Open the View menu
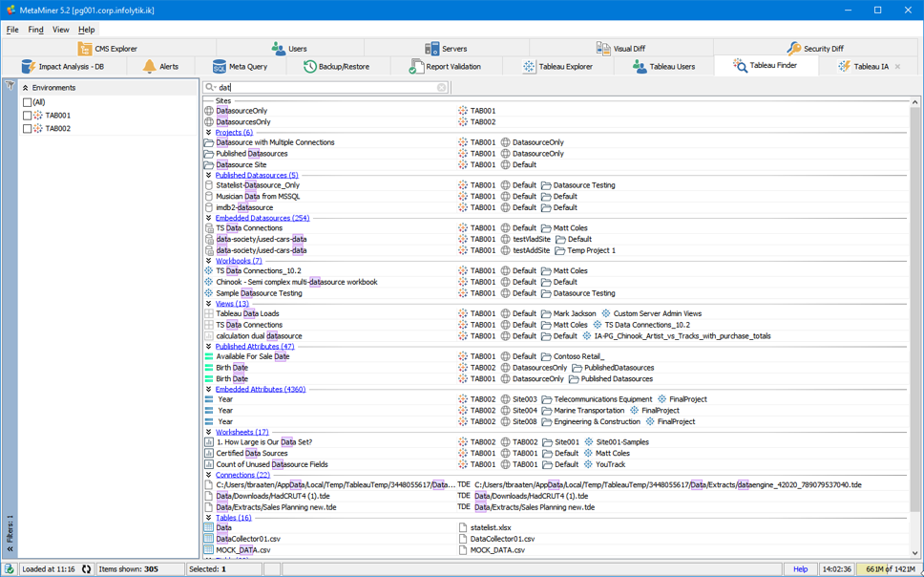The height and width of the screenshot is (577, 924). [61, 30]
